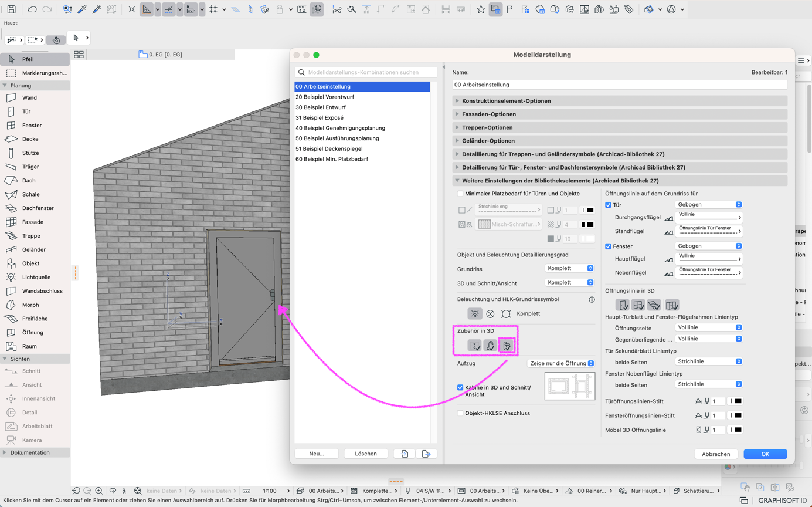Select '40 Beispiel Genehmigungsplanung' combination

pos(362,128)
